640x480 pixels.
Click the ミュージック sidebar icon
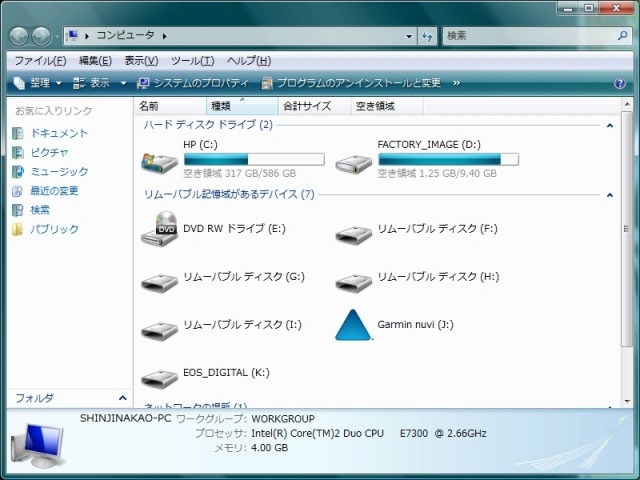coord(18,172)
